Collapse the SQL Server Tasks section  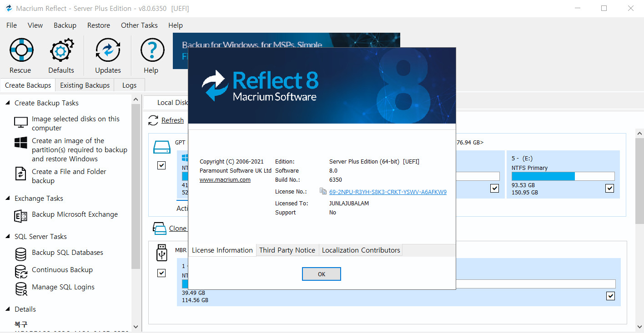(x=8, y=237)
